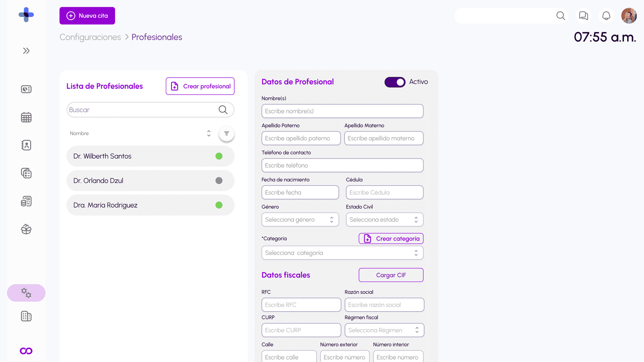Click the filter icon above the professionals list
This screenshot has width=644, height=362.
[x=227, y=133]
